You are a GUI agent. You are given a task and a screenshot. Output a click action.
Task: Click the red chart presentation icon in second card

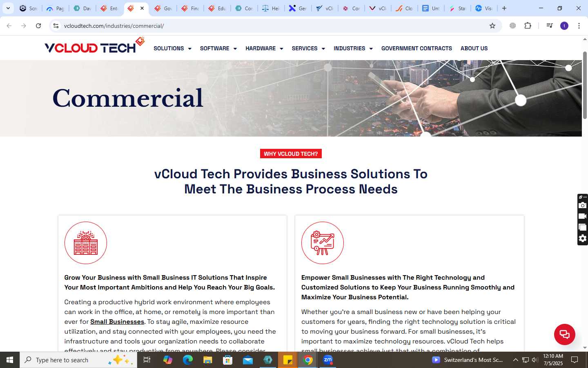click(323, 243)
